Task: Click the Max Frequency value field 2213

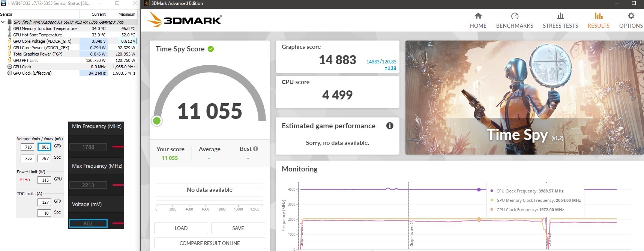Action: (x=88, y=185)
